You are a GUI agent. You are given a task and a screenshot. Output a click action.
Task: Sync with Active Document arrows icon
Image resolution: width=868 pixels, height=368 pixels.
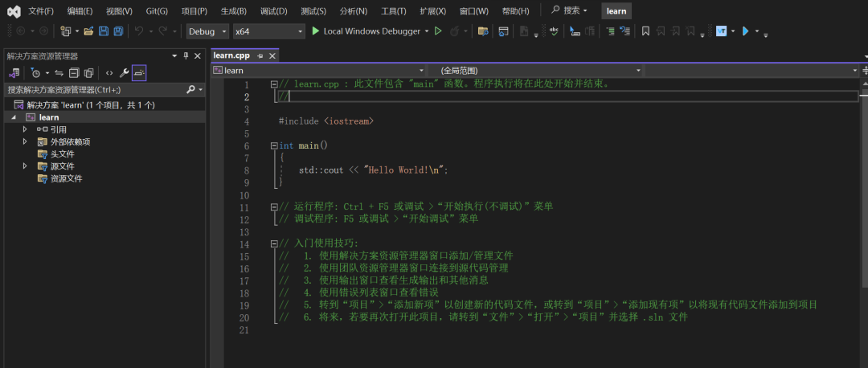coord(59,72)
